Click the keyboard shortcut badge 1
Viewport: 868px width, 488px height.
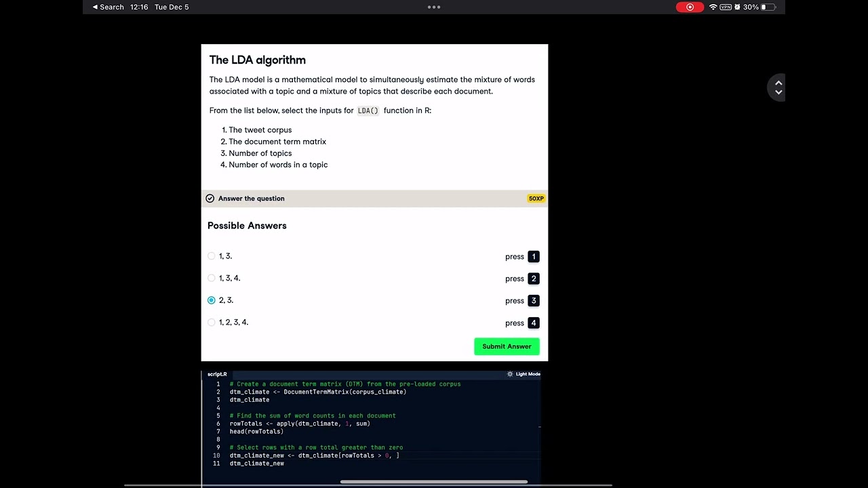[x=534, y=256]
